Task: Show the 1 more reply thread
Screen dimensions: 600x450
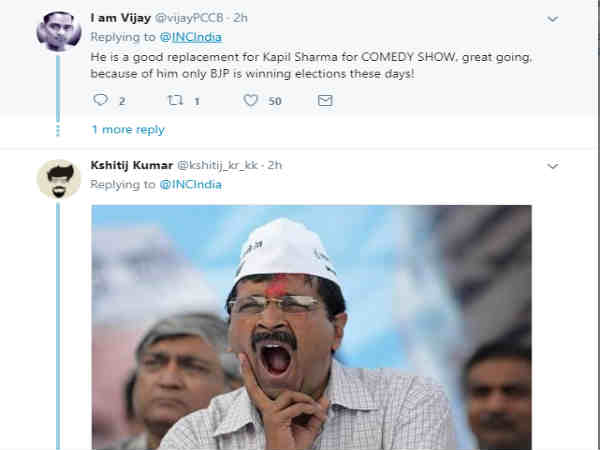Action: (x=128, y=130)
